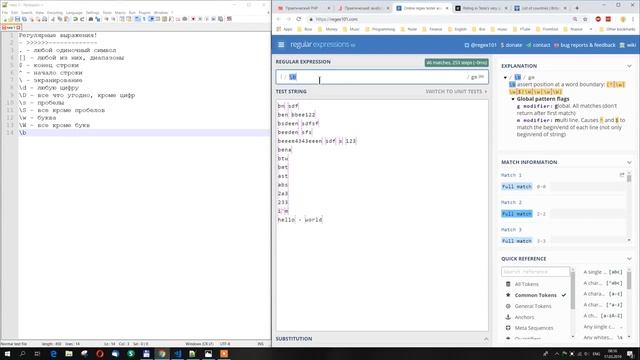Viewport: 640px width, 360px height.
Task: Click the donate link
Action: (x=511, y=45)
